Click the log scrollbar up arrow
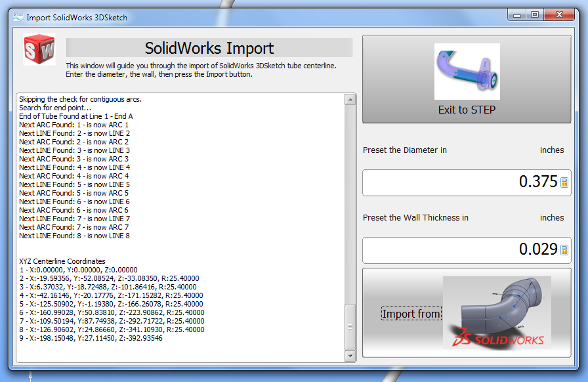588x382 pixels. pyautogui.click(x=350, y=100)
